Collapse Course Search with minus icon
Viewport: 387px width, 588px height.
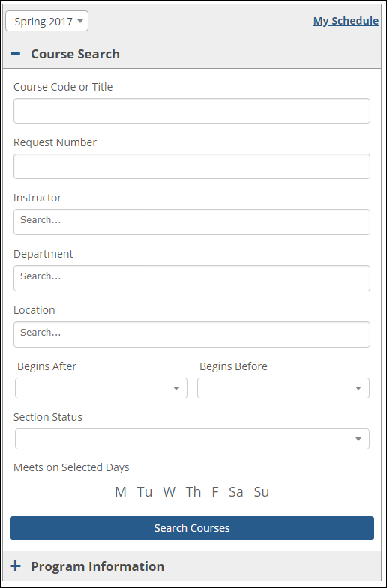click(x=16, y=54)
